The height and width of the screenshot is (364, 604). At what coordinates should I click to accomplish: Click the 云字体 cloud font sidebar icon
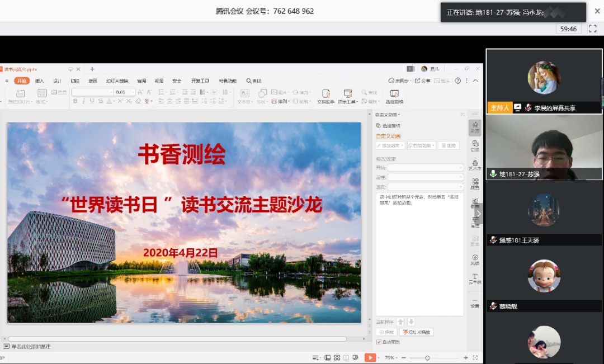(475, 279)
